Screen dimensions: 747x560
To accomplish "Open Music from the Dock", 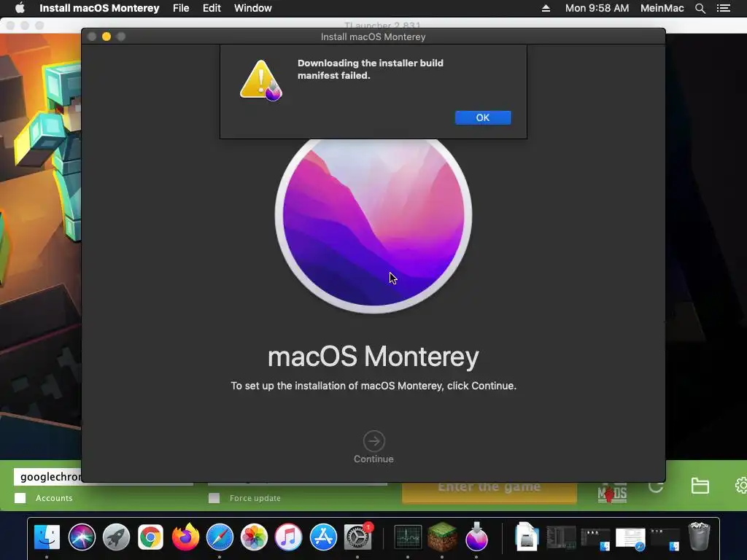I will (288, 537).
